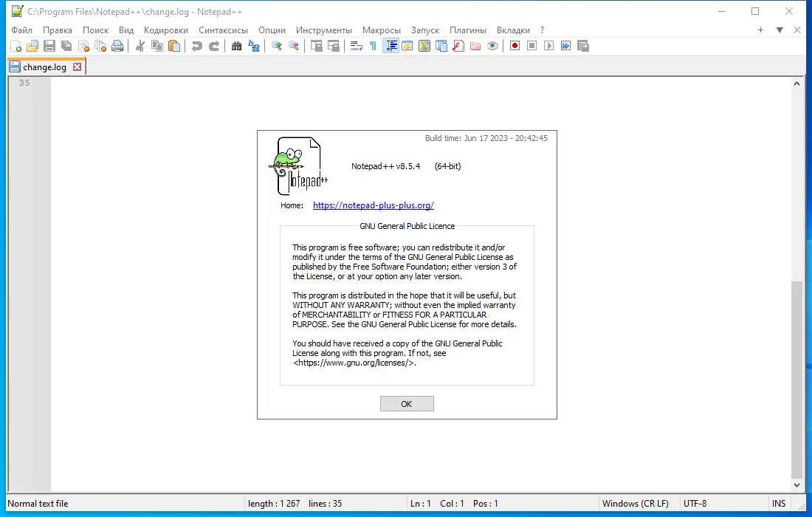Click the Stop Recording macro icon
This screenshot has width=812, height=517.
531,46
